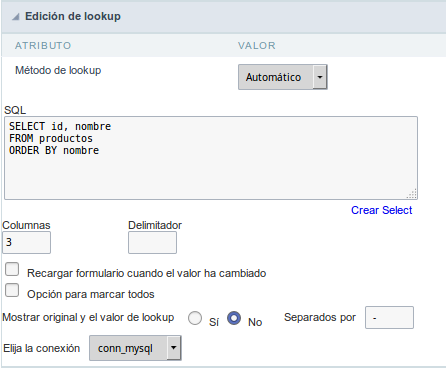Focus the Delimitador input field
The height and width of the screenshot is (368, 446).
pyautogui.click(x=152, y=242)
